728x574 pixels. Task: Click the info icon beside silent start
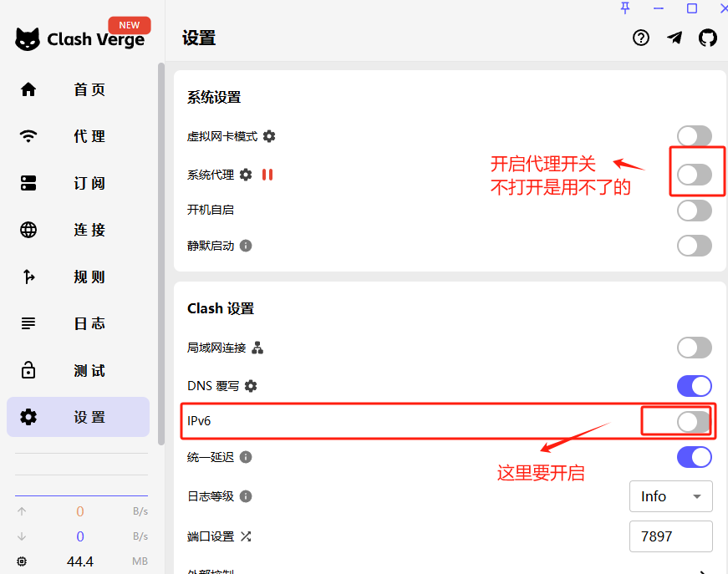coord(246,246)
